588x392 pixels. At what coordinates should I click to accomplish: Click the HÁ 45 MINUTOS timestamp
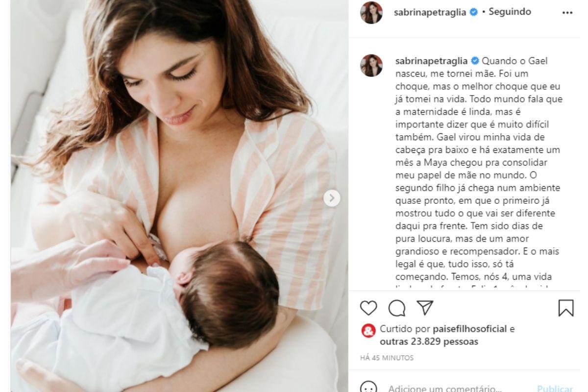(387, 358)
